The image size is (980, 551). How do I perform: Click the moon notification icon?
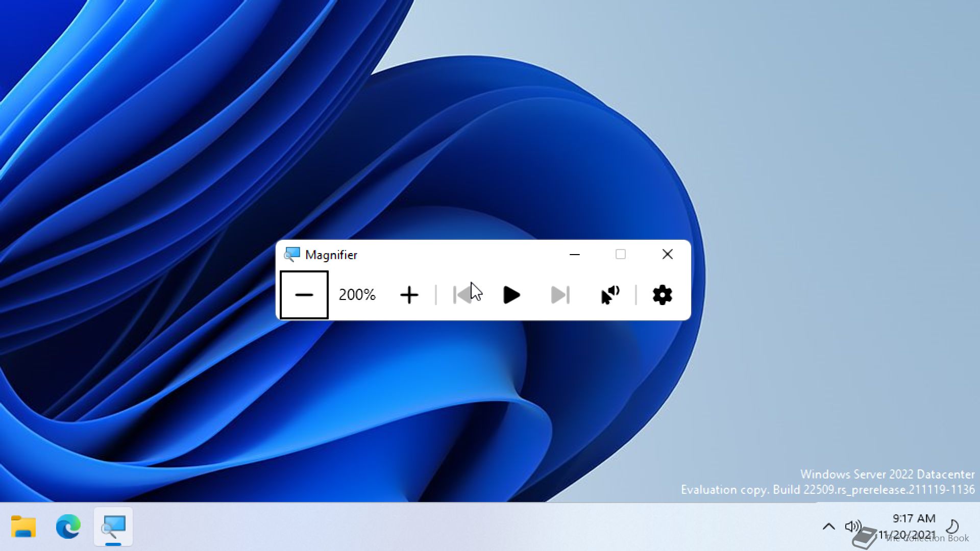tap(952, 526)
